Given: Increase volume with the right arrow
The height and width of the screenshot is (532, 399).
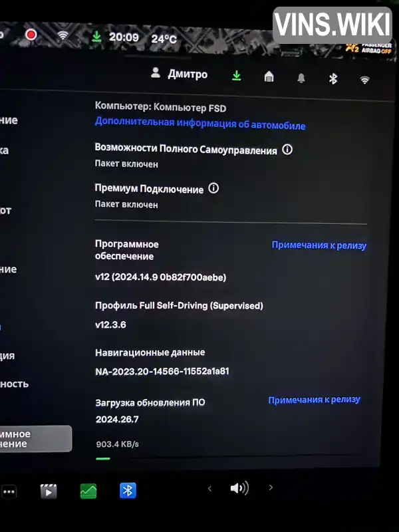Looking at the screenshot, I should [x=271, y=487].
